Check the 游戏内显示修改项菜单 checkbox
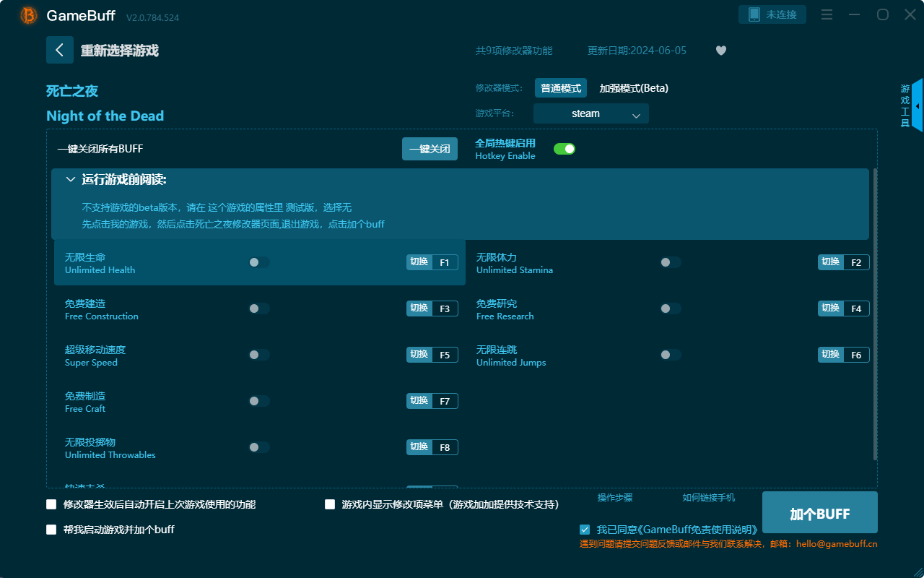 (330, 504)
